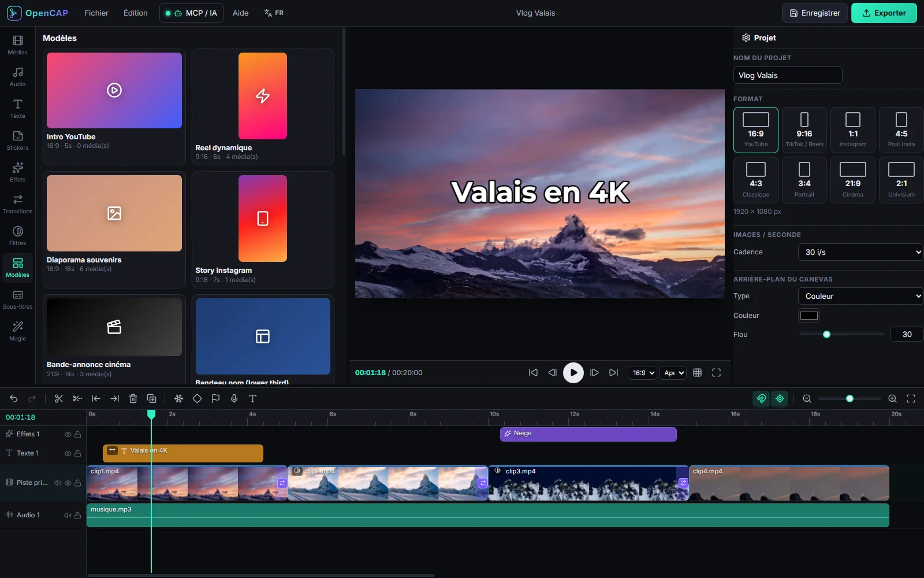
Task: Open the MCP / IA menu
Action: pyautogui.click(x=191, y=13)
